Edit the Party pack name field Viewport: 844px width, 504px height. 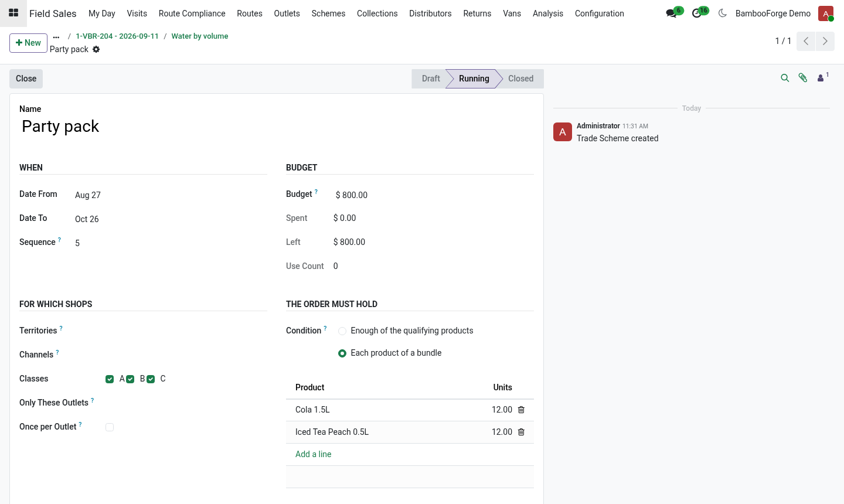277,127
